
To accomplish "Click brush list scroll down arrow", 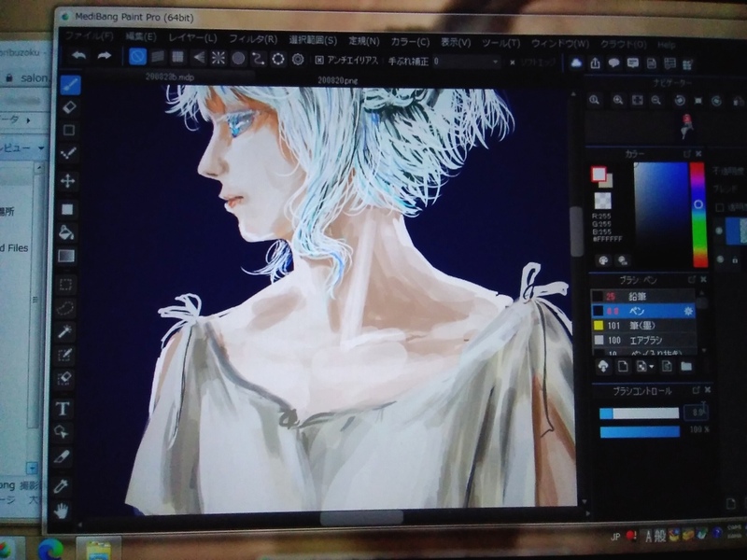I will point(703,351).
